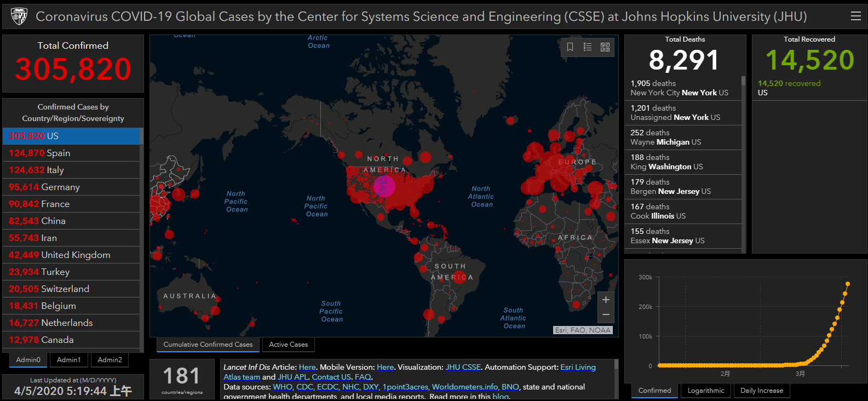Screen dimensions: 868x401
Task: Switch chart to Daily Increase tab
Action: point(762,391)
